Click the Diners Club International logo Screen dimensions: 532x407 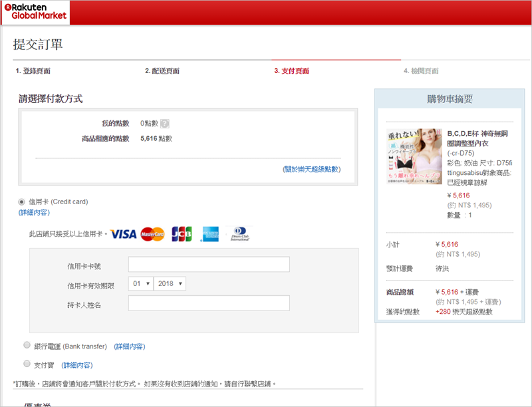click(239, 234)
